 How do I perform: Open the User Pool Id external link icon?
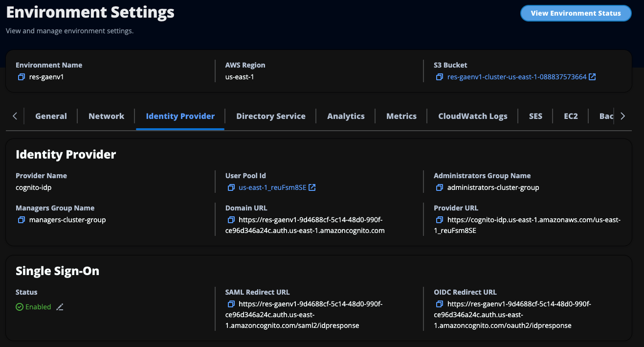(312, 187)
